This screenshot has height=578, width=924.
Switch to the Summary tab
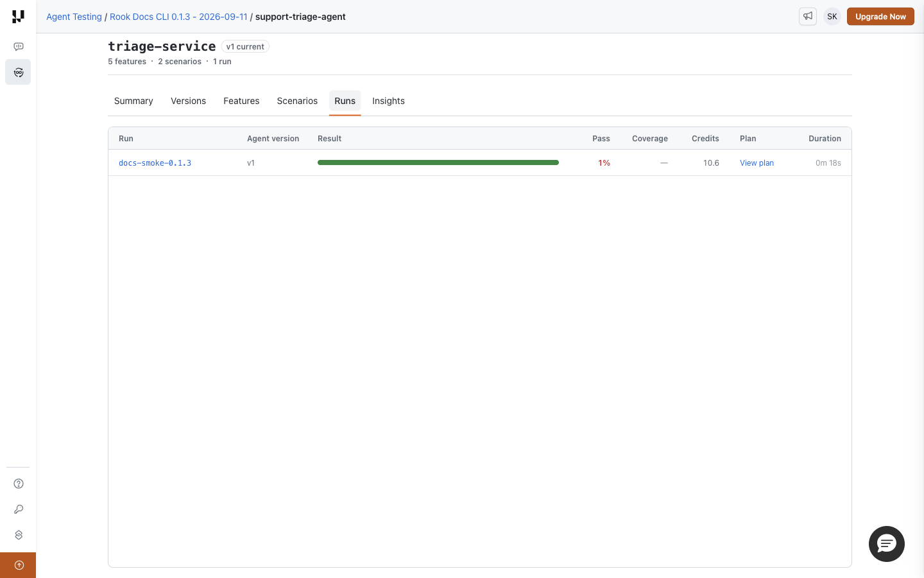coord(133,101)
